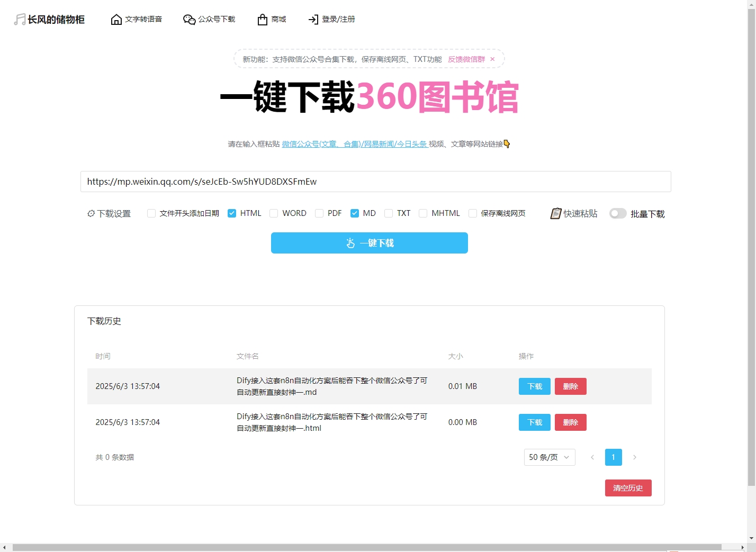
Task: Click the horizontal scrollbar thumb
Action: (366, 547)
